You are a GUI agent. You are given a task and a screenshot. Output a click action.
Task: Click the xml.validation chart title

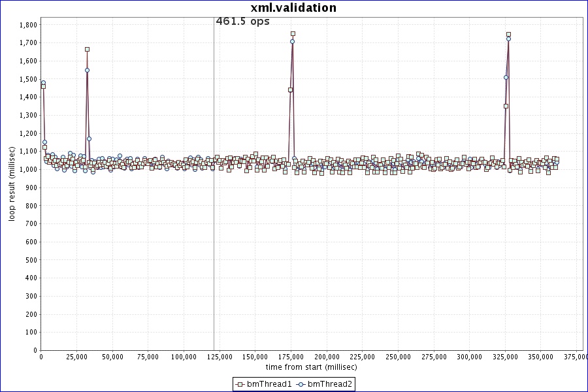tap(293, 8)
